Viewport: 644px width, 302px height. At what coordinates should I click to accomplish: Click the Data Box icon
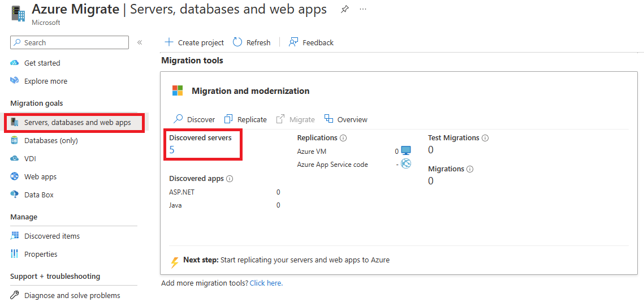pyautogui.click(x=15, y=195)
